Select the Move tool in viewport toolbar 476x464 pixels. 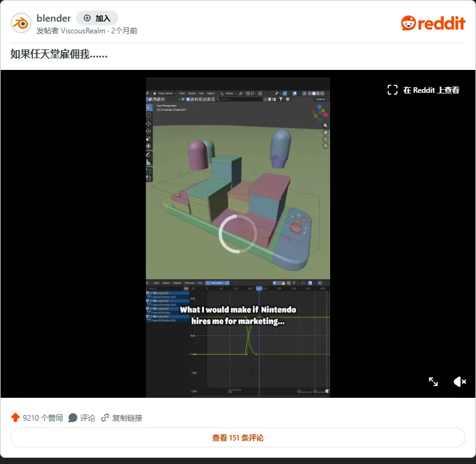(x=148, y=123)
